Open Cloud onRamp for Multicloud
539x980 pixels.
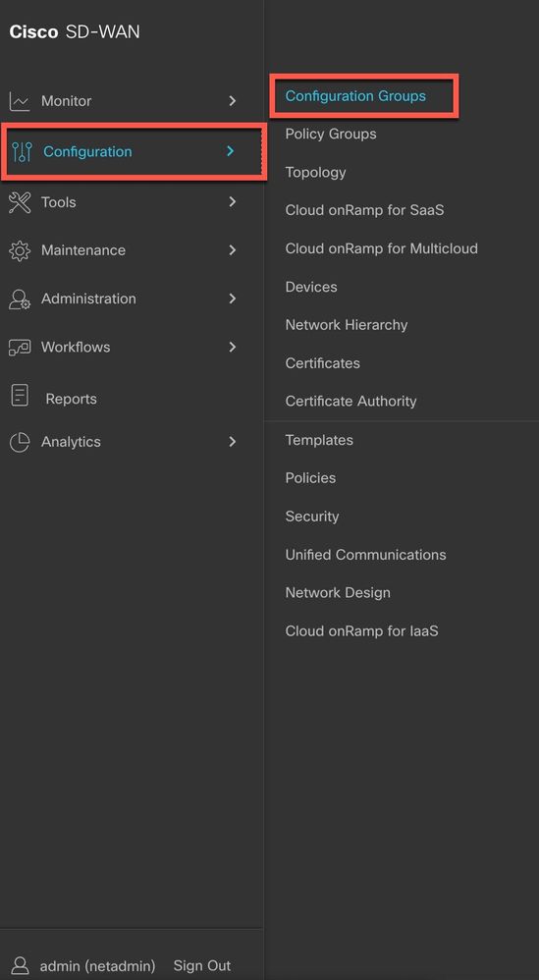[x=382, y=248]
